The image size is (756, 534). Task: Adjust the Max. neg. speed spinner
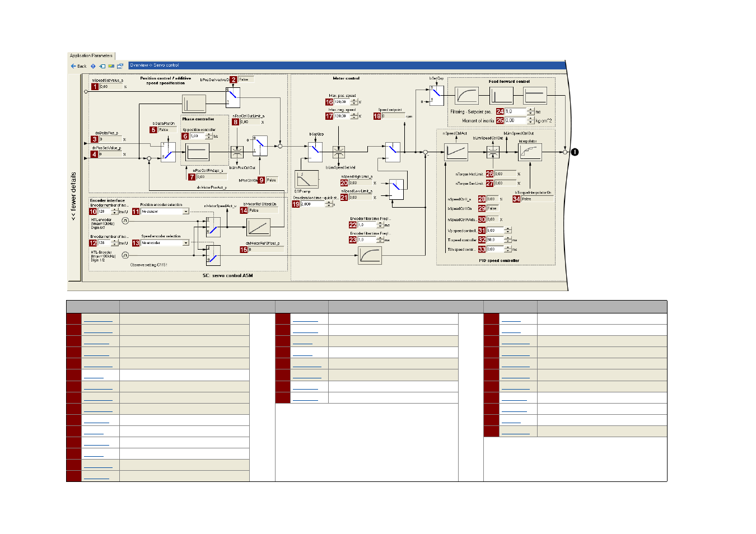[x=354, y=116]
